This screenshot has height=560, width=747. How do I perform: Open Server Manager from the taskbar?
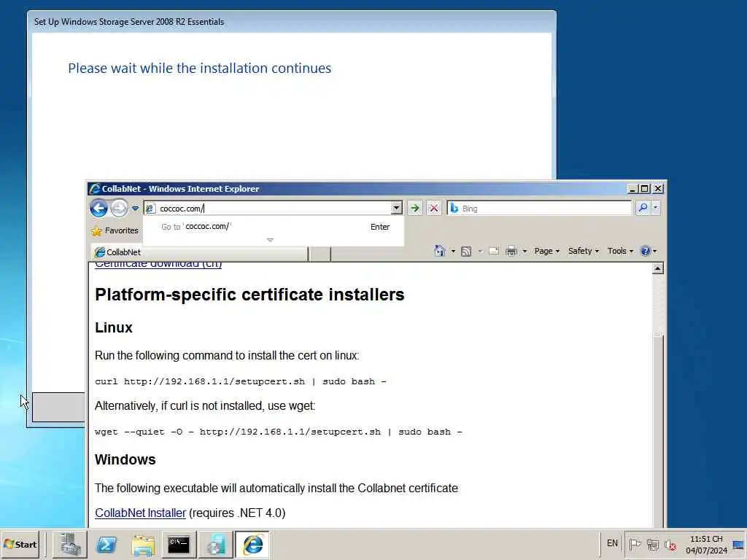click(69, 544)
